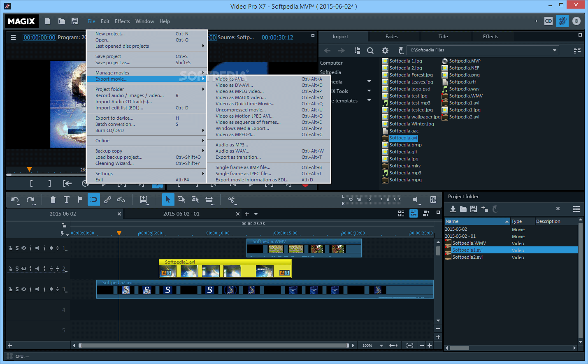
Task: Open Import panel options gear icon
Action: [385, 51]
